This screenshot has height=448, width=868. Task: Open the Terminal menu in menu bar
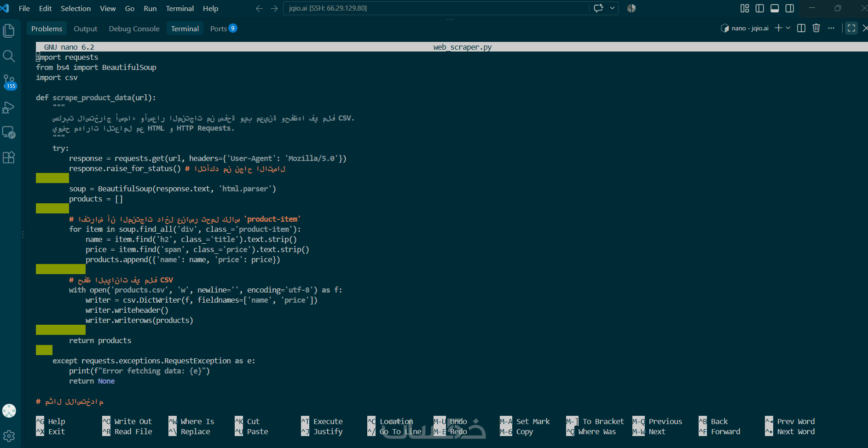(179, 8)
